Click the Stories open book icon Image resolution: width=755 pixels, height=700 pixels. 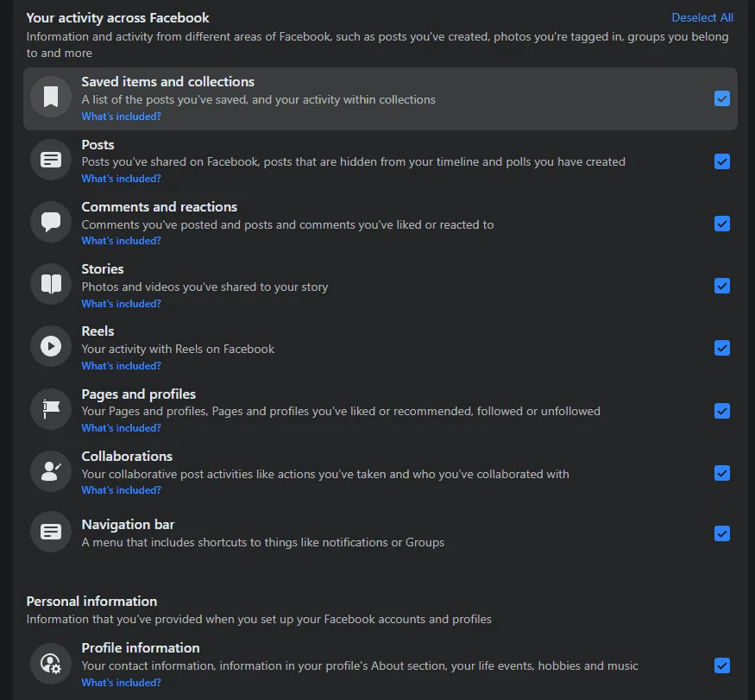click(x=51, y=284)
